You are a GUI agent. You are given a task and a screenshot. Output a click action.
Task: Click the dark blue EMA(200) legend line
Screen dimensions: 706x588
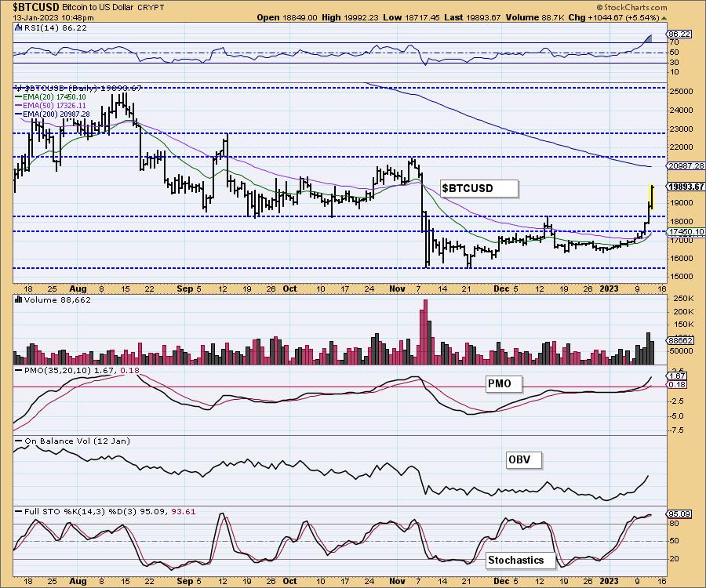19,114
